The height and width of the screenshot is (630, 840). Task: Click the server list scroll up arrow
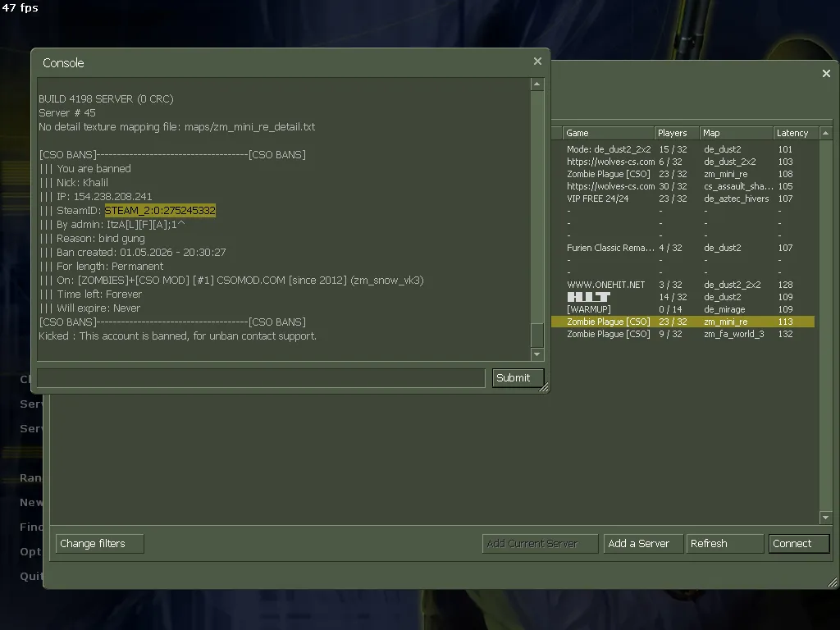tap(825, 133)
